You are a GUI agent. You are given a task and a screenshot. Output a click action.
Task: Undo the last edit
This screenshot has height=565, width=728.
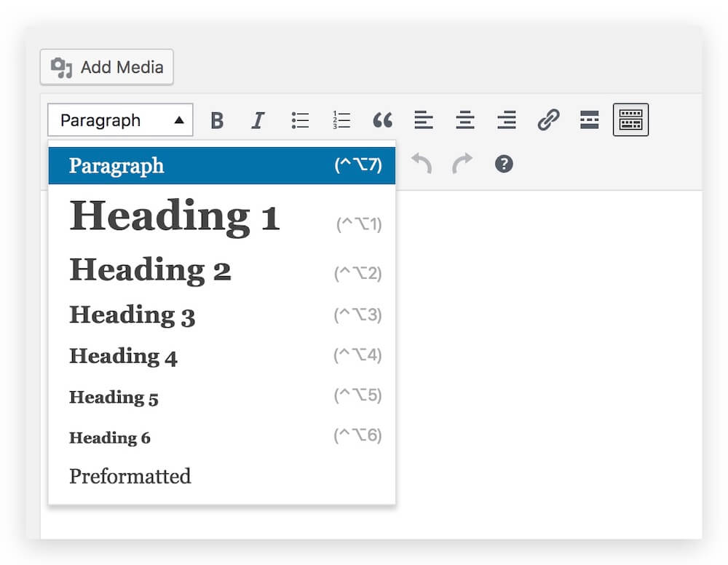click(422, 164)
